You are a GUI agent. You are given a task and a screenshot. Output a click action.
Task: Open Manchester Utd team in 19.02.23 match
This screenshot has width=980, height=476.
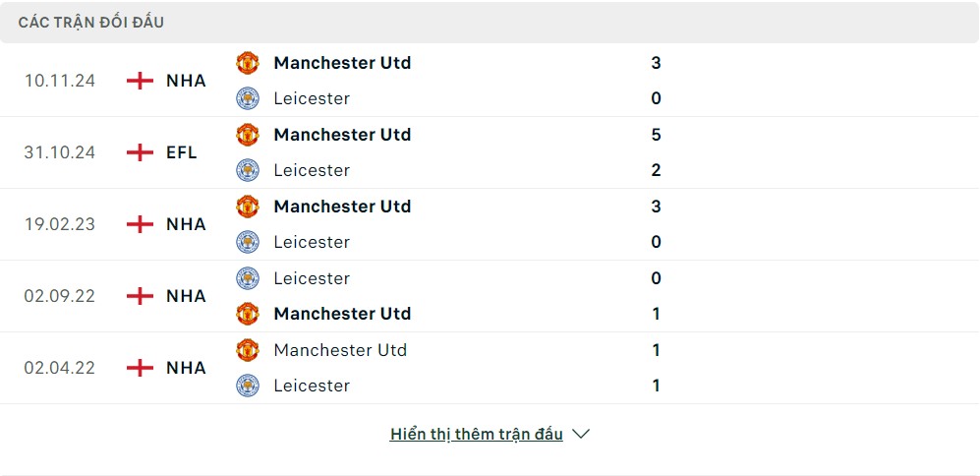click(342, 207)
